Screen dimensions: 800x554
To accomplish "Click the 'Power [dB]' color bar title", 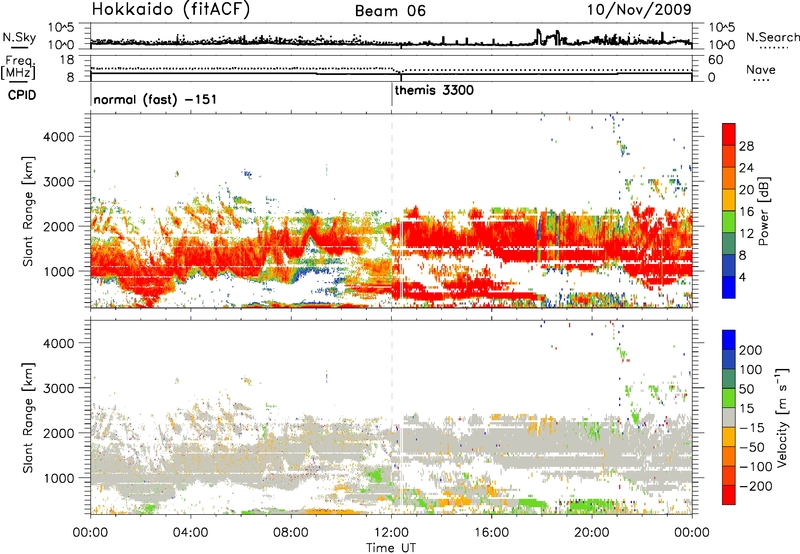I will tap(763, 211).
